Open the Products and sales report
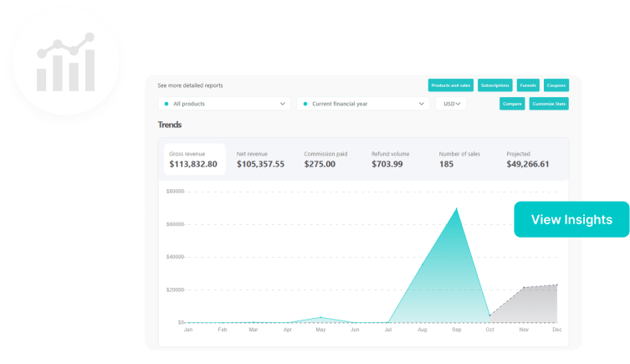Viewport: 630px width, 364px height. click(451, 85)
